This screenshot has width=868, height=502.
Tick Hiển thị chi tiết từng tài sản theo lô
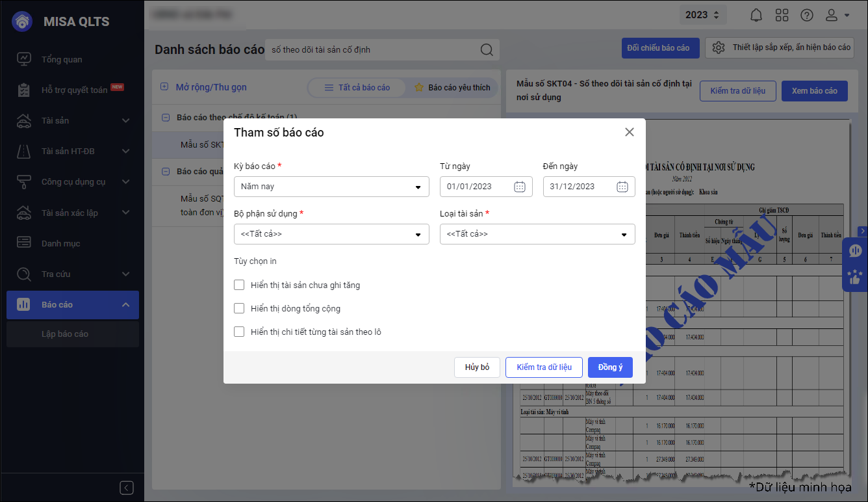239,332
